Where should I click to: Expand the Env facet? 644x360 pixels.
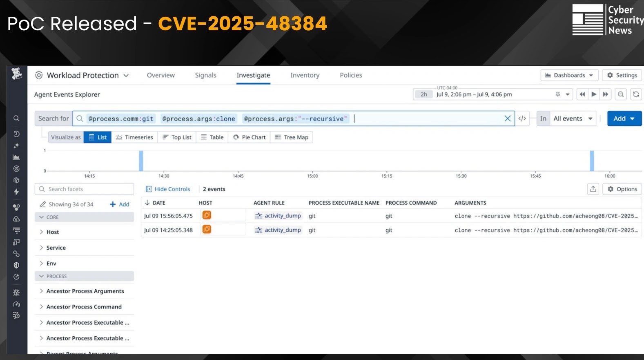85,264
